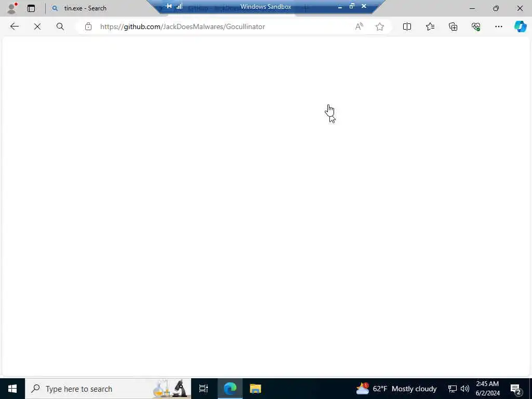Open the notification center icon
The image size is (532, 399).
pyautogui.click(x=516, y=389)
